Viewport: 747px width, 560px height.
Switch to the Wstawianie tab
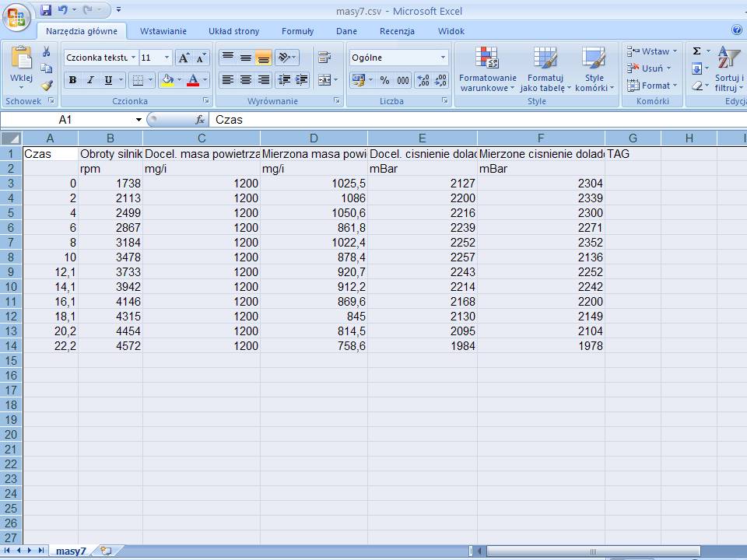(163, 31)
